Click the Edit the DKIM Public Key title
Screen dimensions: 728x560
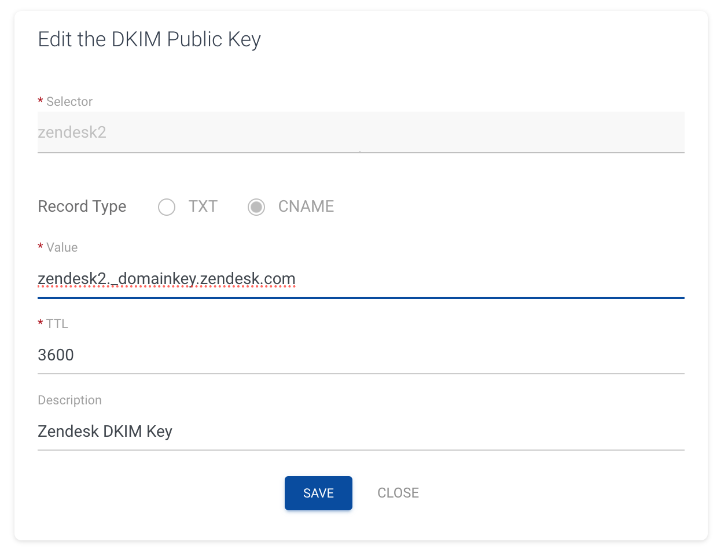[149, 39]
